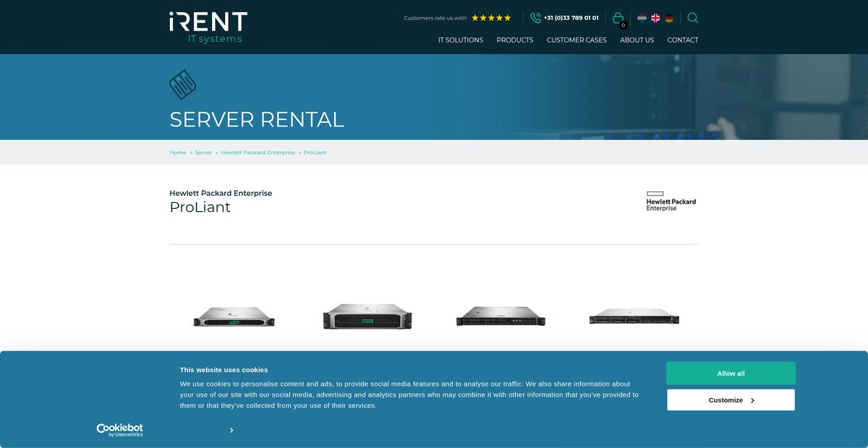Open the fourth slim server thumbnail
Image resolution: width=868 pixels, height=448 pixels.
coord(634,316)
